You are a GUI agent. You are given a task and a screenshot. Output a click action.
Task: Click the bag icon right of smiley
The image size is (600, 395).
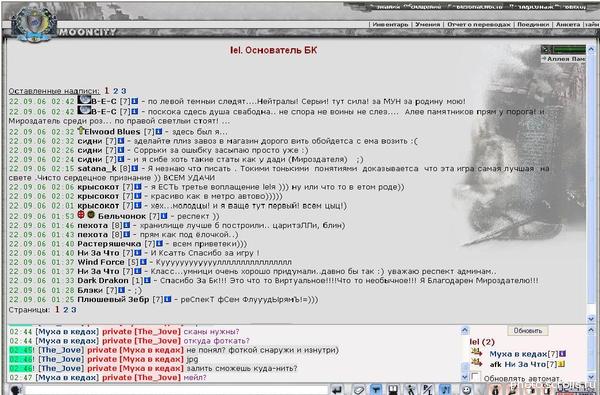(x=495, y=390)
